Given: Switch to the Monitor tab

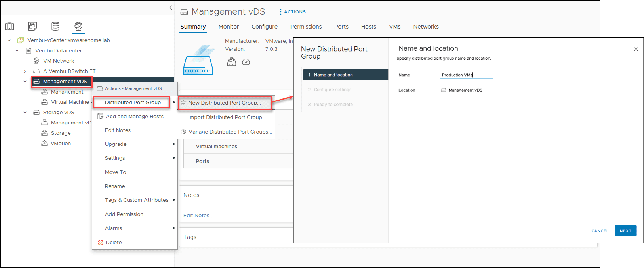Looking at the screenshot, I should (x=229, y=27).
